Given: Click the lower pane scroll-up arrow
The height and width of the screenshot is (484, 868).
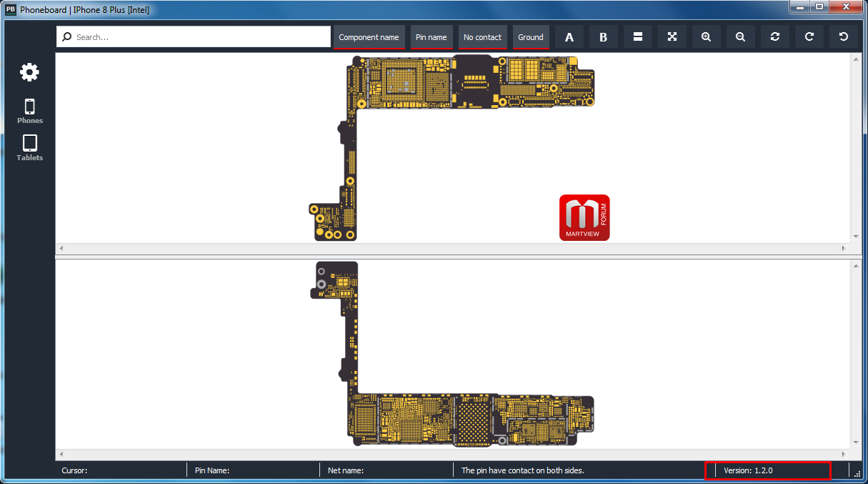Looking at the screenshot, I should (856, 265).
